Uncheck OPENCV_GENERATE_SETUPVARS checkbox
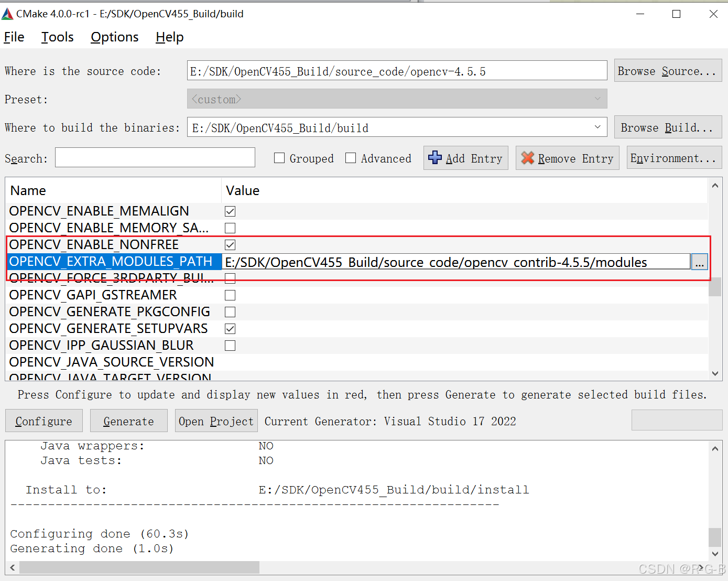The image size is (728, 581). [230, 329]
